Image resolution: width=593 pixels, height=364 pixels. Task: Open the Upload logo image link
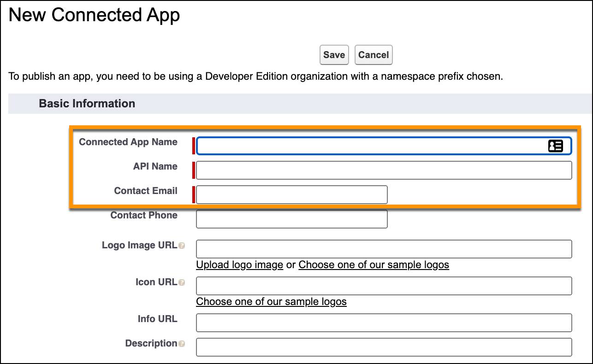tap(239, 264)
